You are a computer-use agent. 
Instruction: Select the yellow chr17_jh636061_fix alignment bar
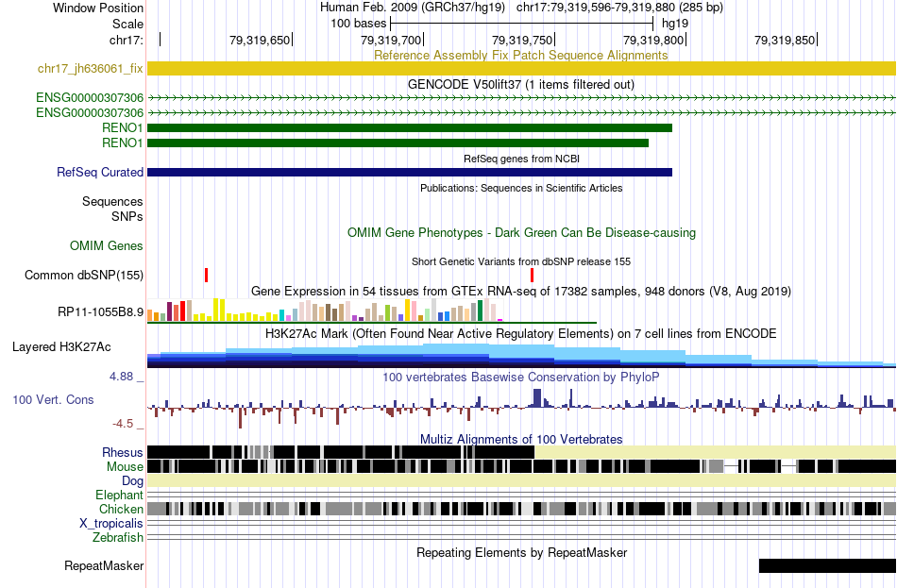(x=521, y=68)
